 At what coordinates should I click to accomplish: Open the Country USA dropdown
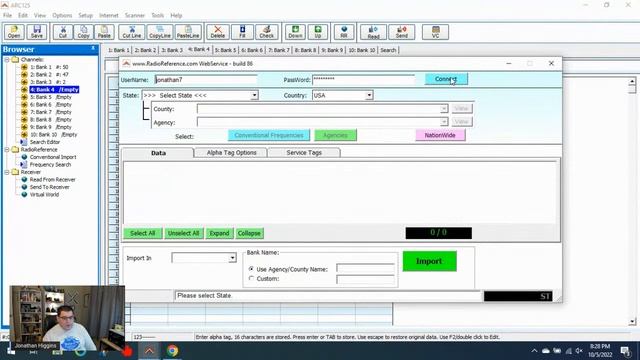(x=369, y=95)
